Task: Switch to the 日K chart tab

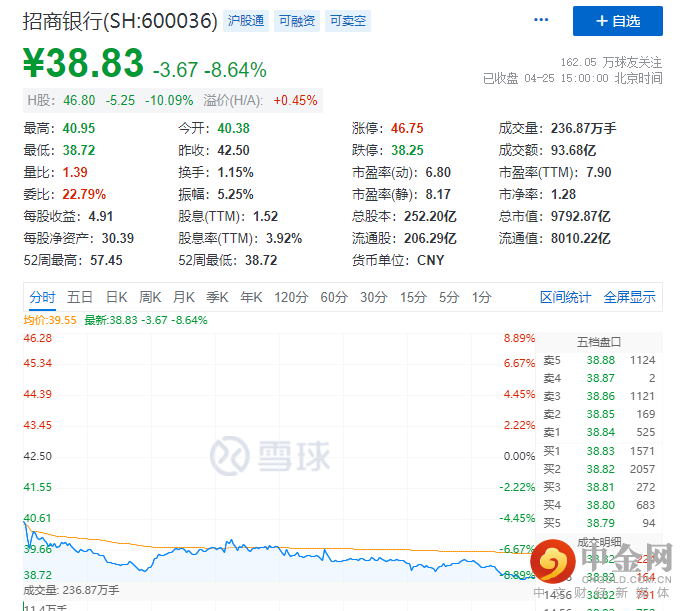Action: click(117, 297)
